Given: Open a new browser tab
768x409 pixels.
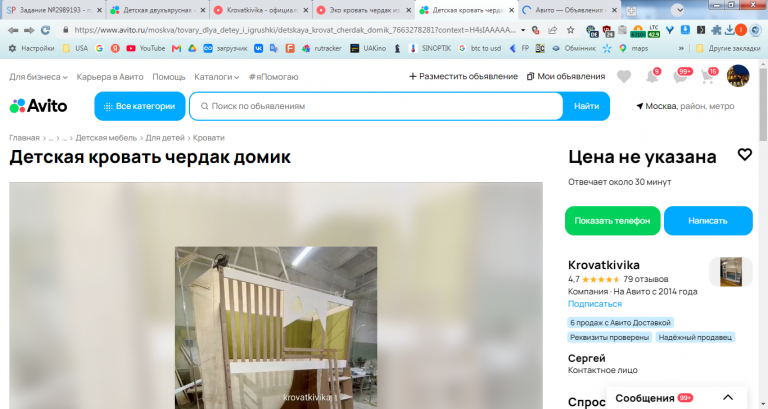Looking at the screenshot, I should click(x=631, y=10).
